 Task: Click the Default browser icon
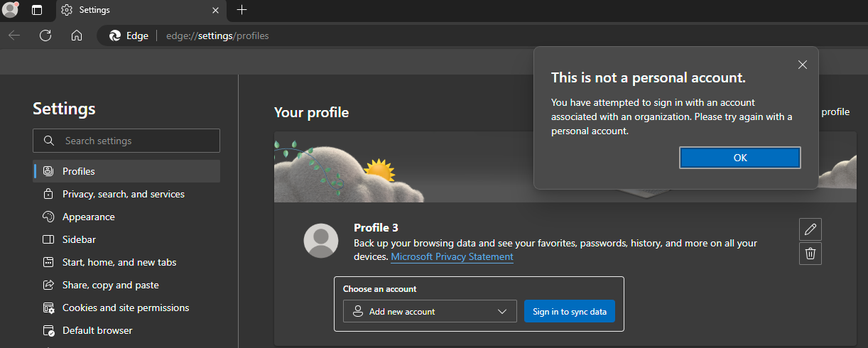tap(48, 330)
